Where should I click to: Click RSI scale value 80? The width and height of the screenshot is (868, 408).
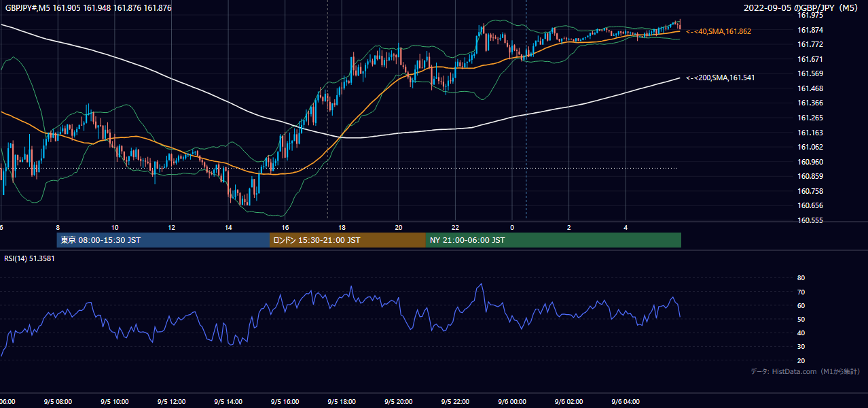point(801,278)
